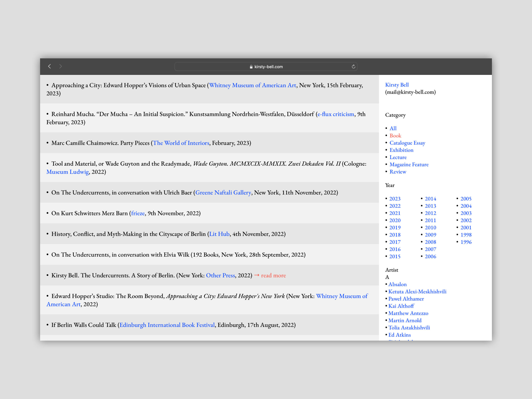532x399 pixels.
Task: Filter by Lecture category
Action: [398, 157]
